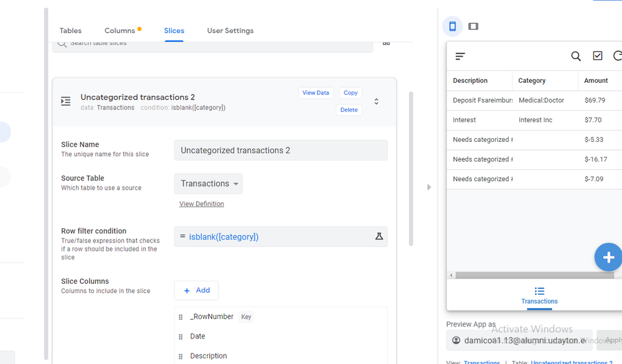Click the $69.79 amount cell
The image size is (622, 364).
[x=595, y=100]
